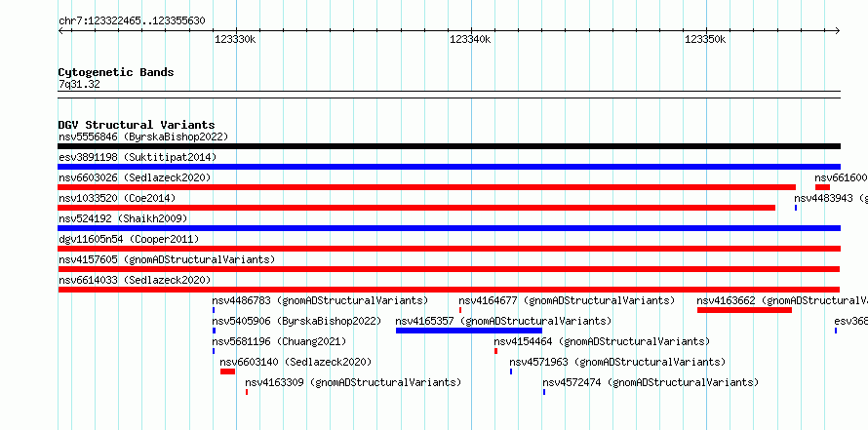Click the blue bar under nsv4165357
Viewport: 868px width, 430px height.
469,331
